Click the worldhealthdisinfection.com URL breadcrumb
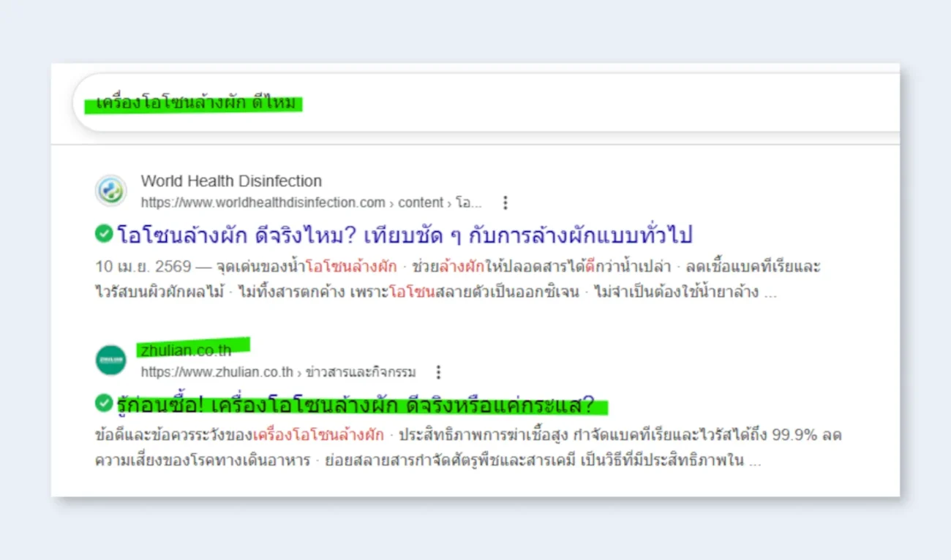Image resolution: width=951 pixels, height=560 pixels. pos(312,203)
